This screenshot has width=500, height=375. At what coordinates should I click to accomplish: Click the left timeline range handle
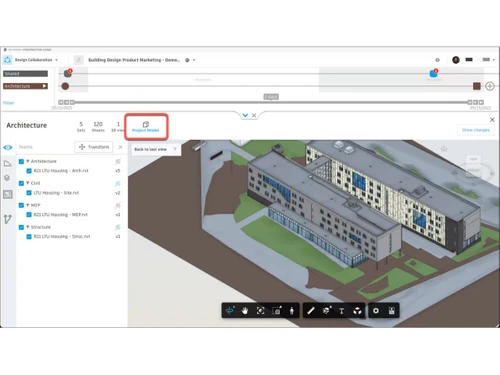72,102
